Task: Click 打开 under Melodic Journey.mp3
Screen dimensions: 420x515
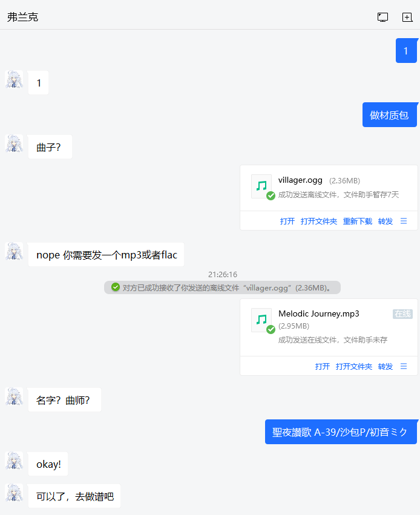Action: tap(323, 366)
